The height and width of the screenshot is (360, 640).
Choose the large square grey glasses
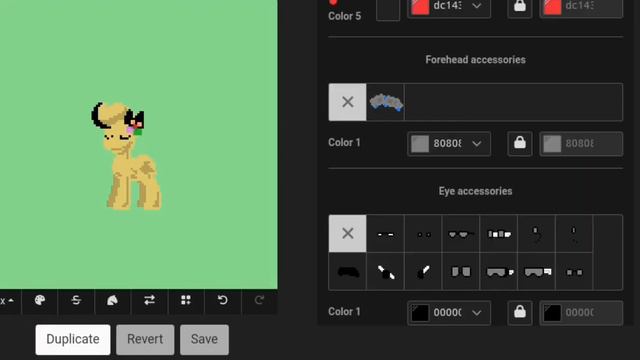[x=461, y=271]
